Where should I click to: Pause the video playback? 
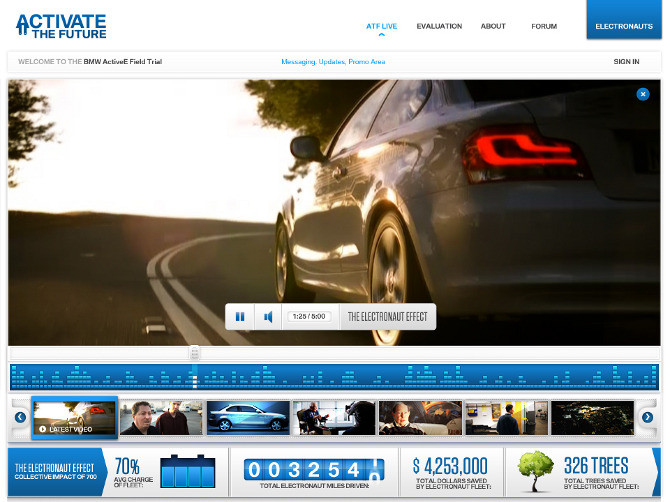coord(240,317)
